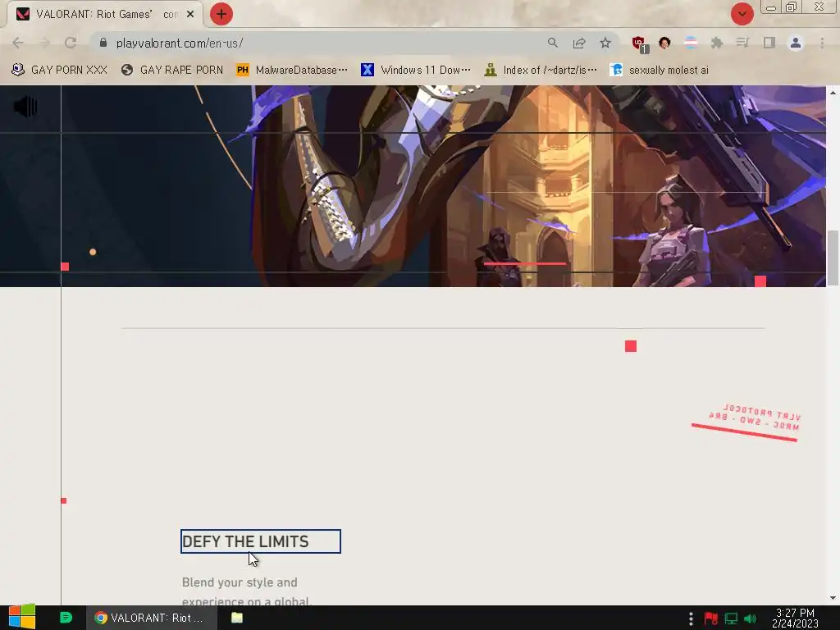Click the browser back arrow

[18, 43]
